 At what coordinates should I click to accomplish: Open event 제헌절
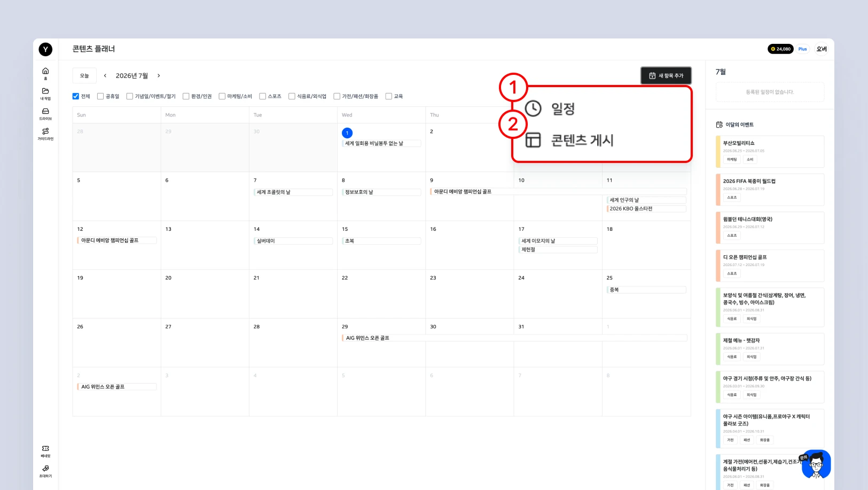pos(558,250)
